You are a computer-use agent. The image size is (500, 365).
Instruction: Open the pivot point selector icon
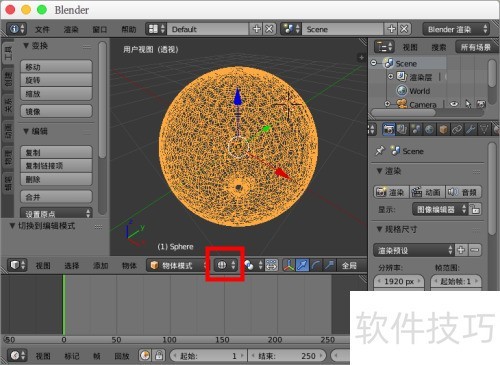click(x=253, y=265)
